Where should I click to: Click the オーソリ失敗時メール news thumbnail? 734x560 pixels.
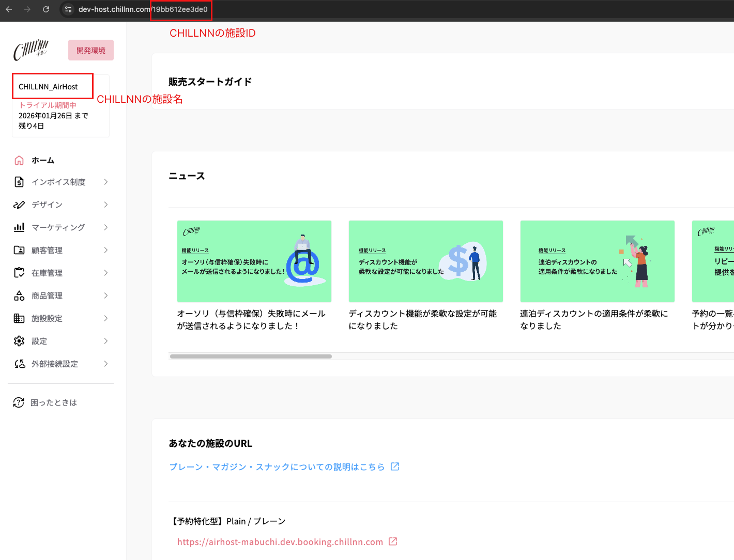point(254,261)
